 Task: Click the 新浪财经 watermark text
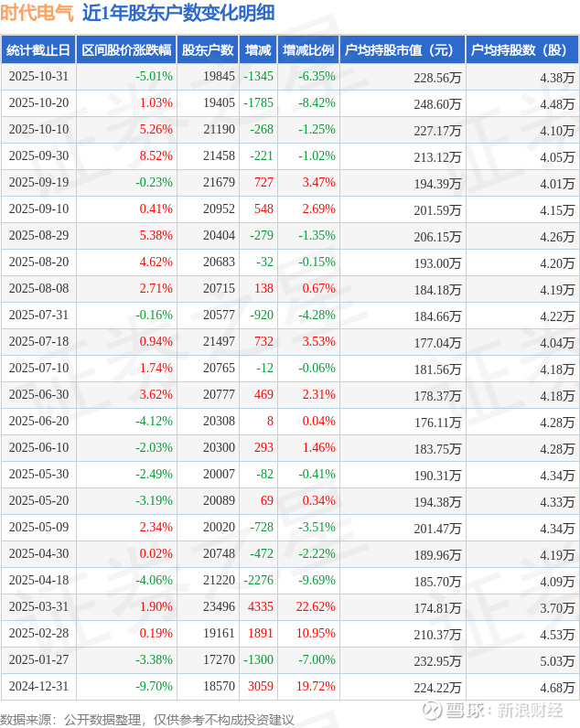[530, 711]
